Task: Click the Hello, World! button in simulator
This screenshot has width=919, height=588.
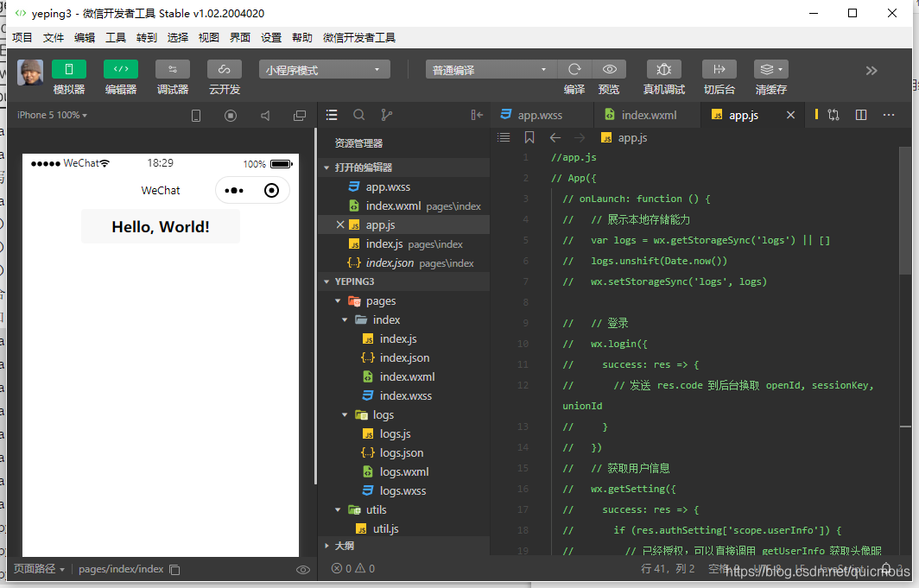Action: 161,226
